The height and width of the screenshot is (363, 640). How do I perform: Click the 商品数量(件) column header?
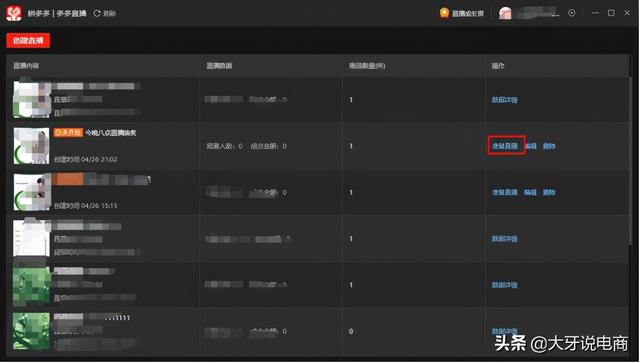click(x=367, y=65)
